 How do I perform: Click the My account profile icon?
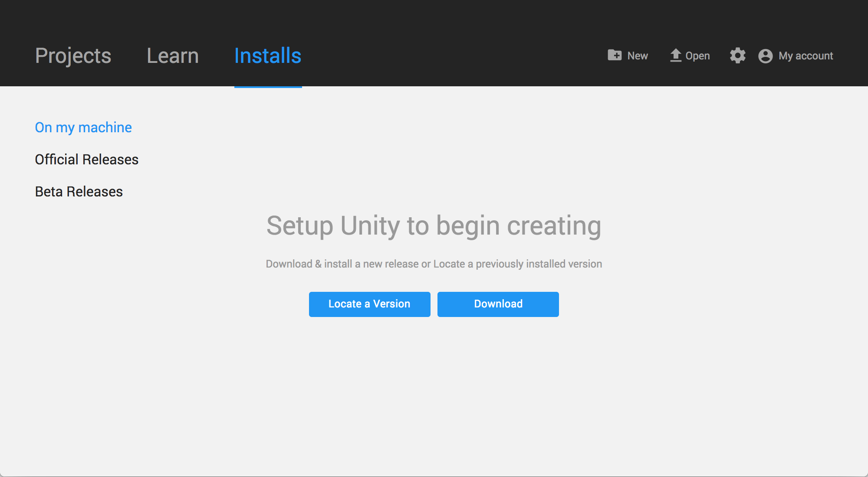tap(765, 55)
